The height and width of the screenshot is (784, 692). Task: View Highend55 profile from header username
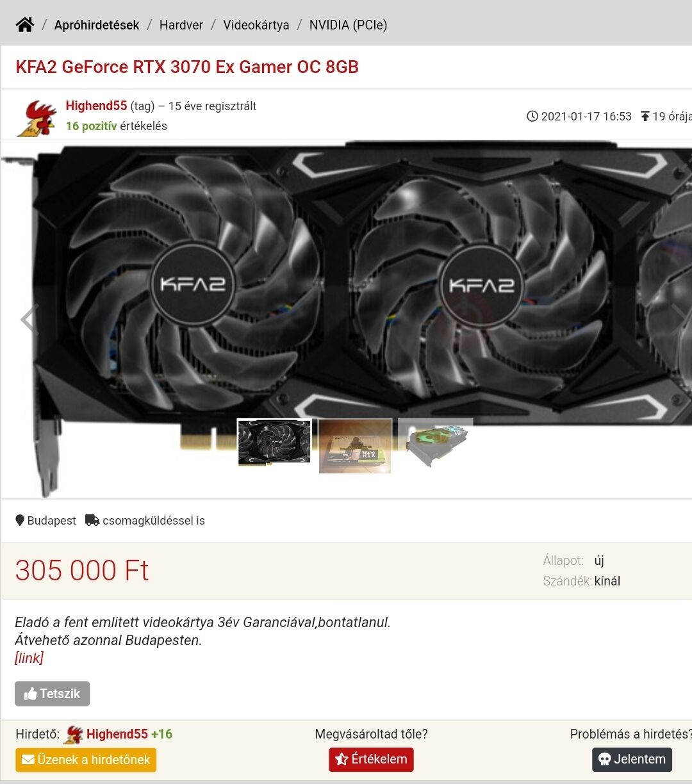96,106
